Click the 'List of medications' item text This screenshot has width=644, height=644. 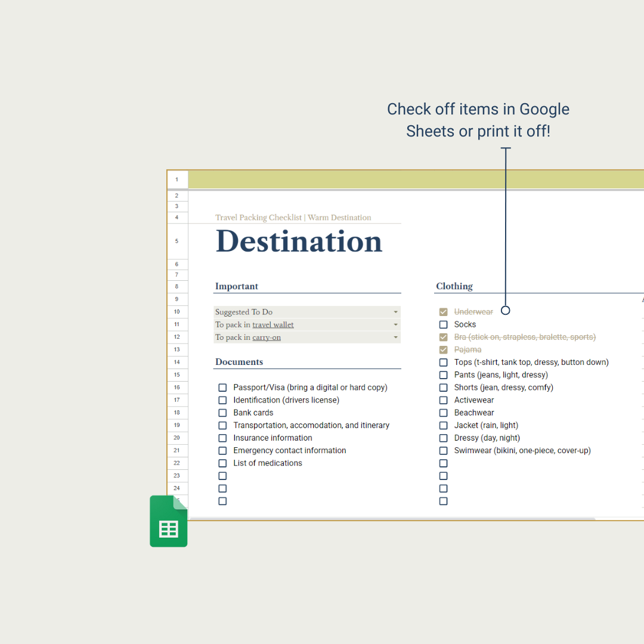click(x=267, y=463)
